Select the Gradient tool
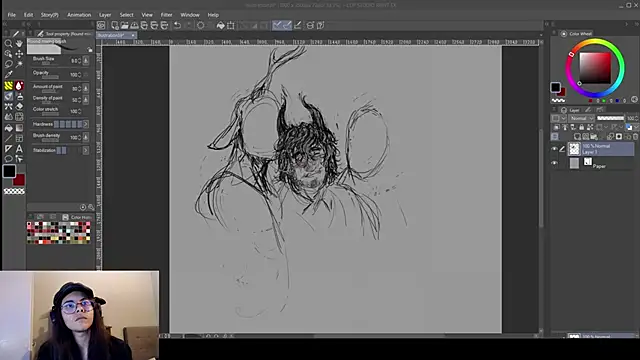The width and height of the screenshot is (640, 360). pyautogui.click(x=19, y=128)
